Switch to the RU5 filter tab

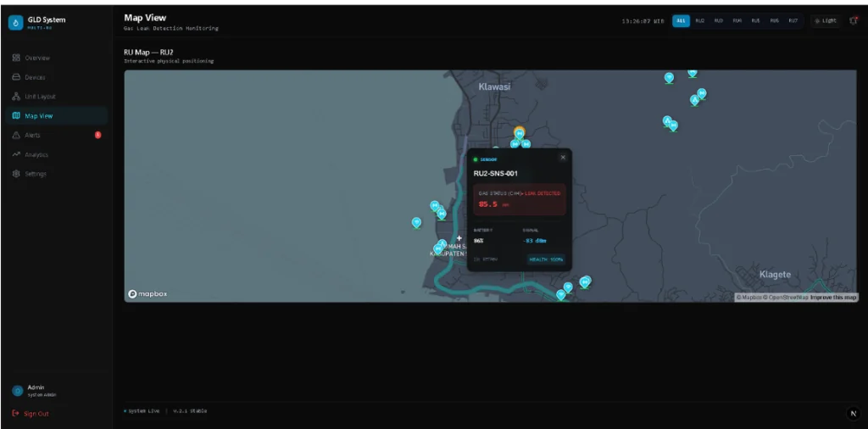point(755,20)
